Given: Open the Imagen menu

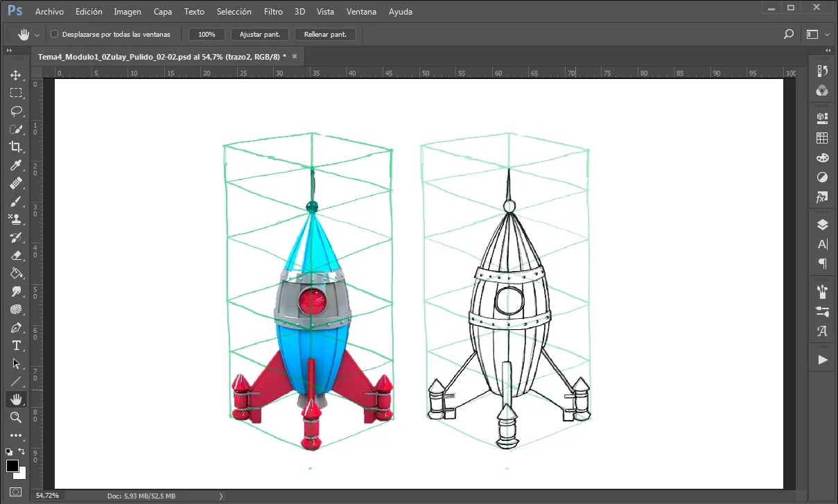Looking at the screenshot, I should [x=128, y=12].
